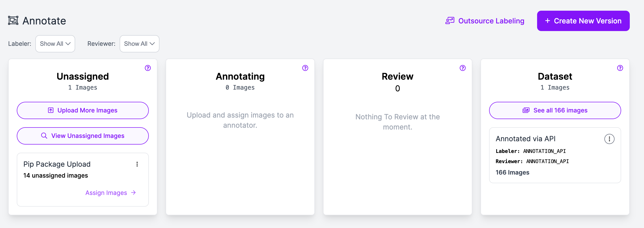
Task: Open Annotated via API options menu
Action: point(609,139)
